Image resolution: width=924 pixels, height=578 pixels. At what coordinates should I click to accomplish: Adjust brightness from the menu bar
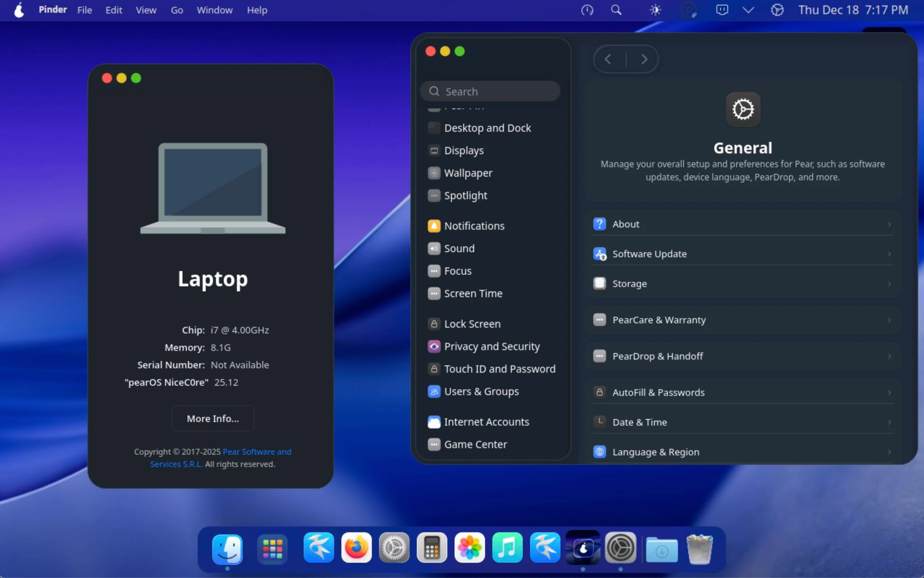[655, 9]
